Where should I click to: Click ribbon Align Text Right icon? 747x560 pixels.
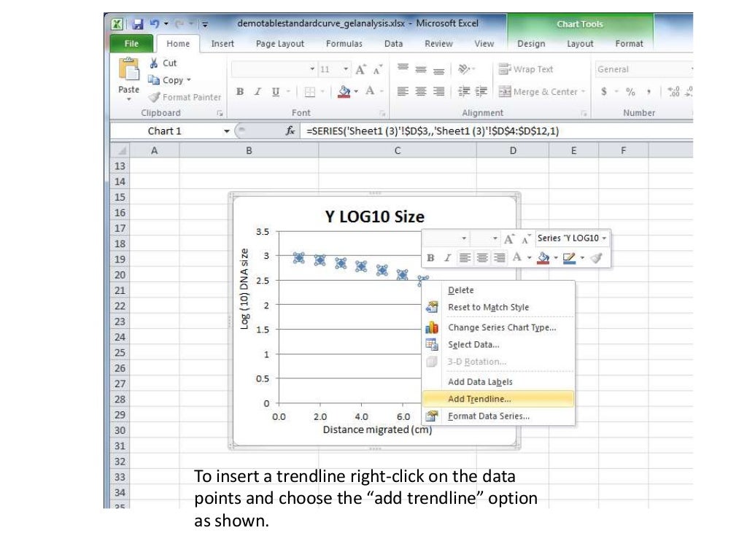[438, 91]
